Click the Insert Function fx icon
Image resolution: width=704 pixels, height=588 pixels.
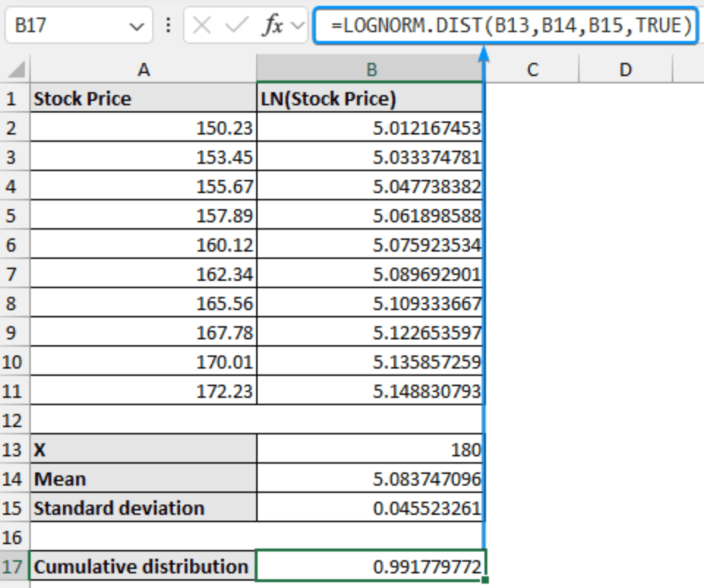pyautogui.click(x=273, y=25)
